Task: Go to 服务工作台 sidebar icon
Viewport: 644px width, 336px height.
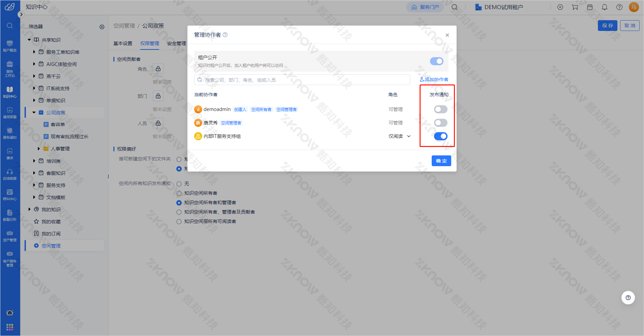Action: [10, 69]
